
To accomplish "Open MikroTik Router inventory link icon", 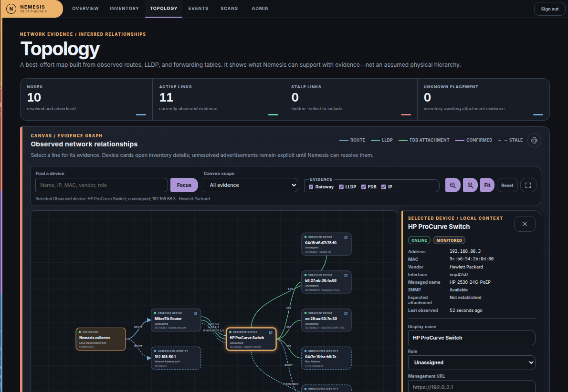I will tap(196, 313).
